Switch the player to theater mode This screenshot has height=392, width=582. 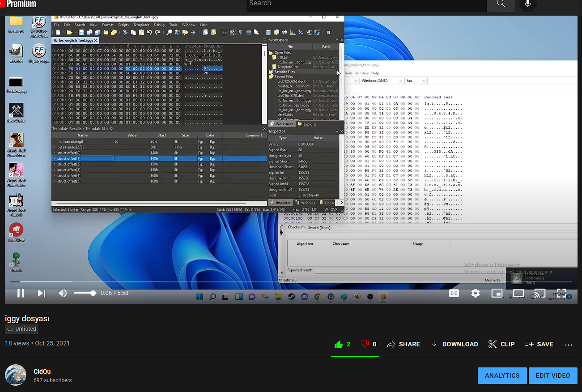pyautogui.click(x=518, y=293)
